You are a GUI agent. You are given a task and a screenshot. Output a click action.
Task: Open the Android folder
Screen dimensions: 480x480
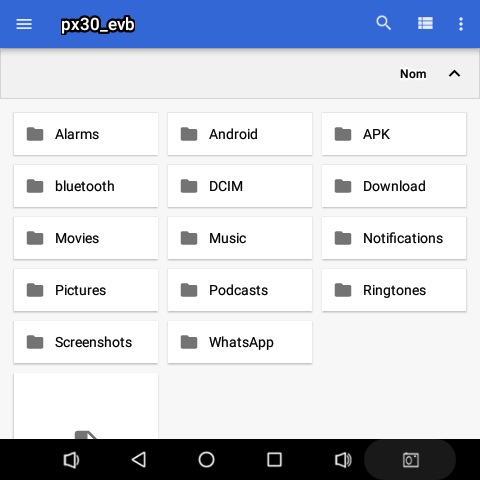coord(240,134)
